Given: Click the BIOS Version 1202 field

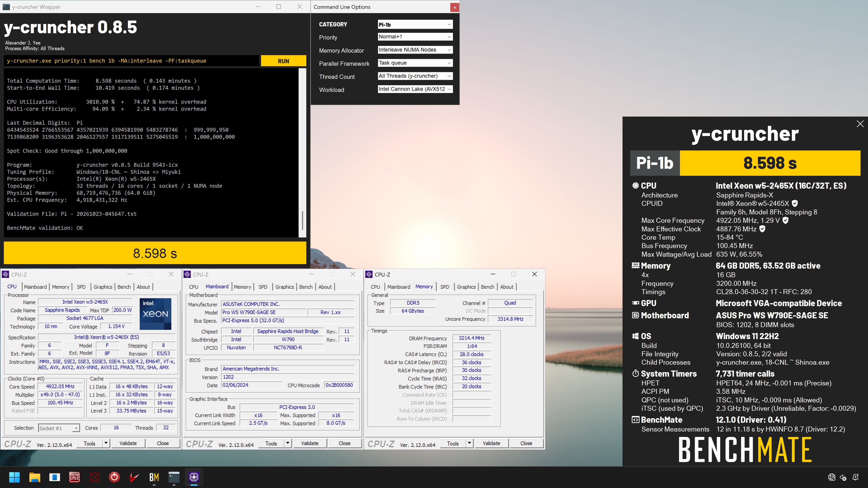Looking at the screenshot, I should click(288, 377).
